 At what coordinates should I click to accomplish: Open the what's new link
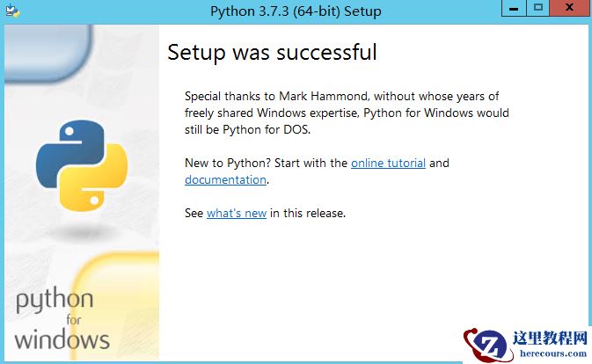236,213
